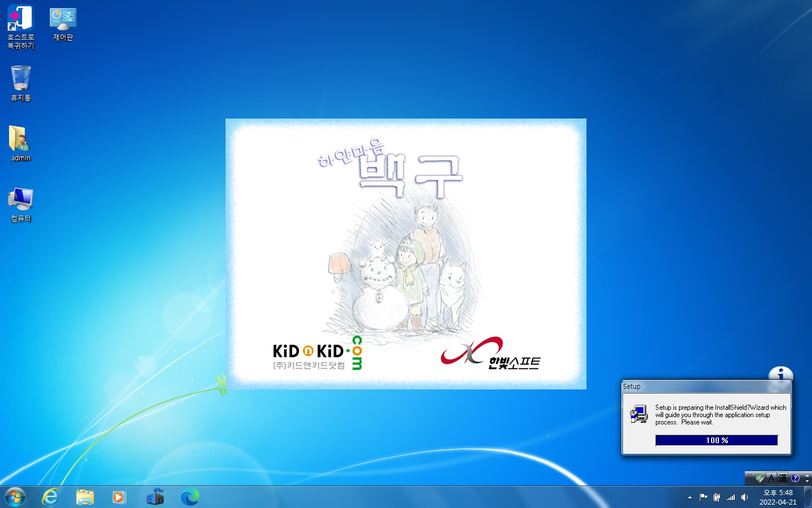
Task: Select the 컴퓨터 desktop icon
Action: [x=21, y=205]
